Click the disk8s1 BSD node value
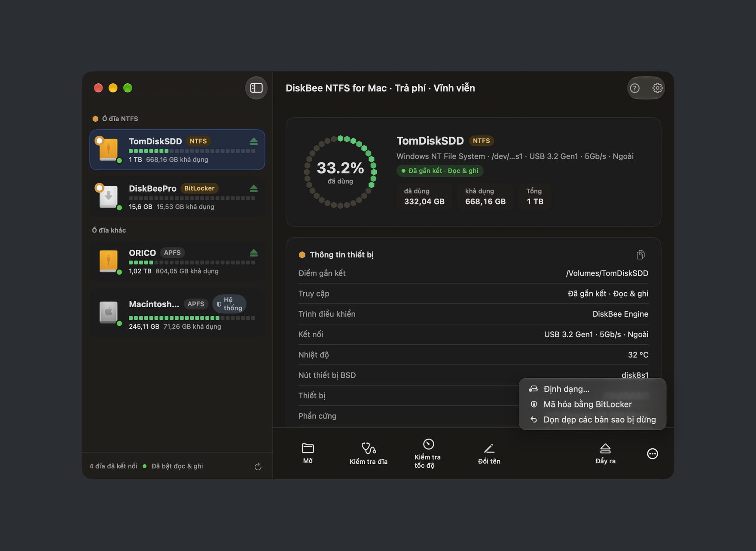 click(635, 375)
